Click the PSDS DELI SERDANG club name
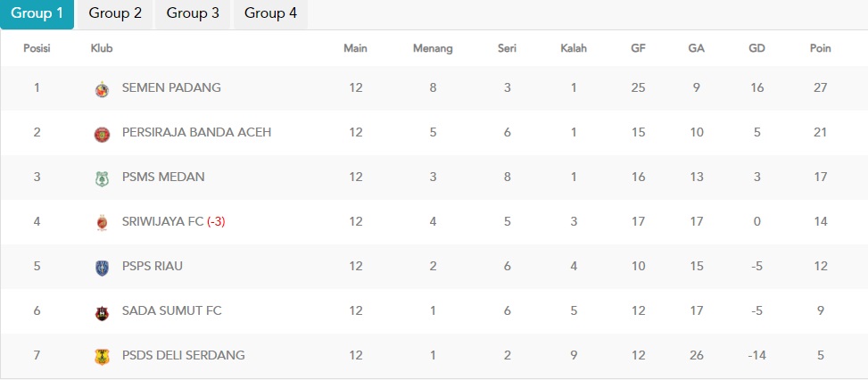Image resolution: width=868 pixels, height=380 pixels. coord(183,355)
